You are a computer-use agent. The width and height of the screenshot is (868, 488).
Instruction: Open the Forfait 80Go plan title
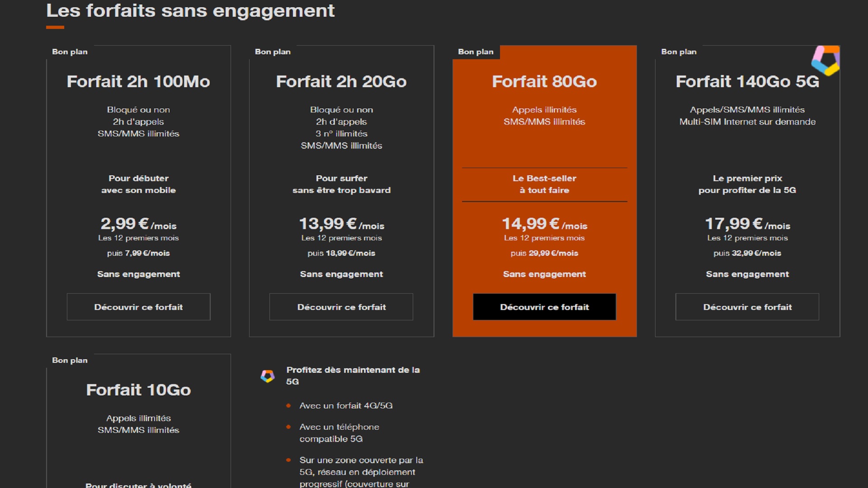(544, 81)
